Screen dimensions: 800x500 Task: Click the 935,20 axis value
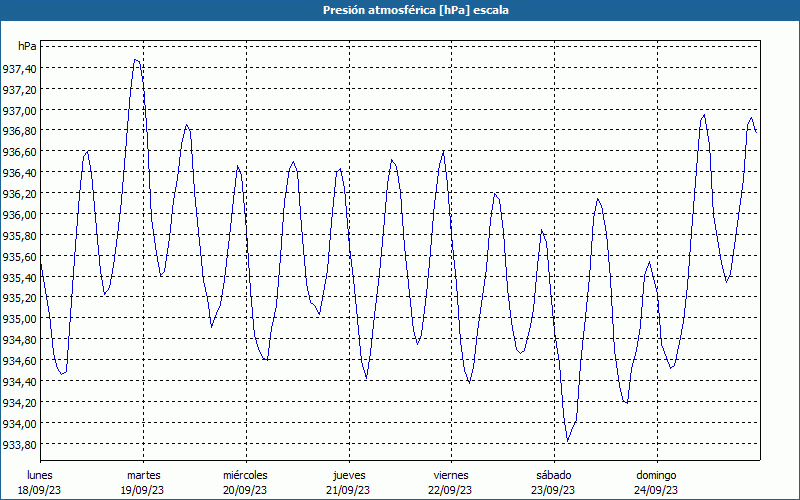20,297
